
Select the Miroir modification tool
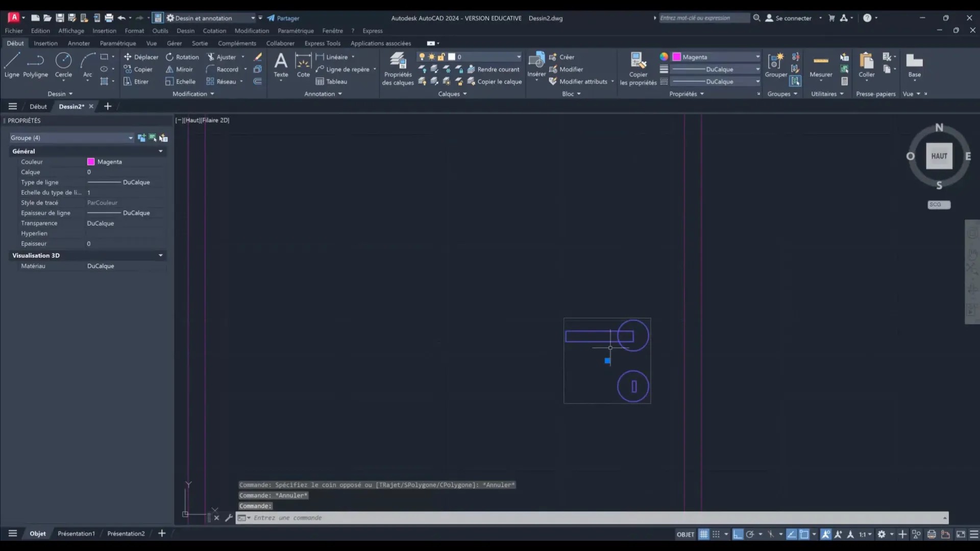[179, 69]
